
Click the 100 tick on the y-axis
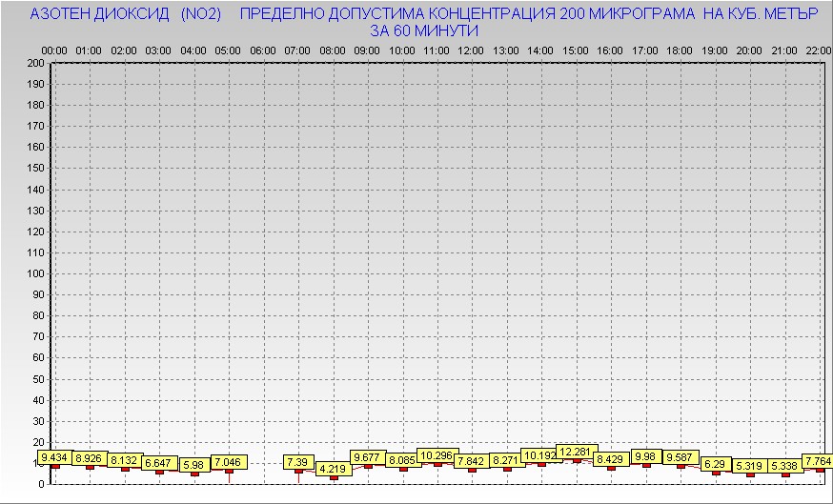click(x=35, y=273)
